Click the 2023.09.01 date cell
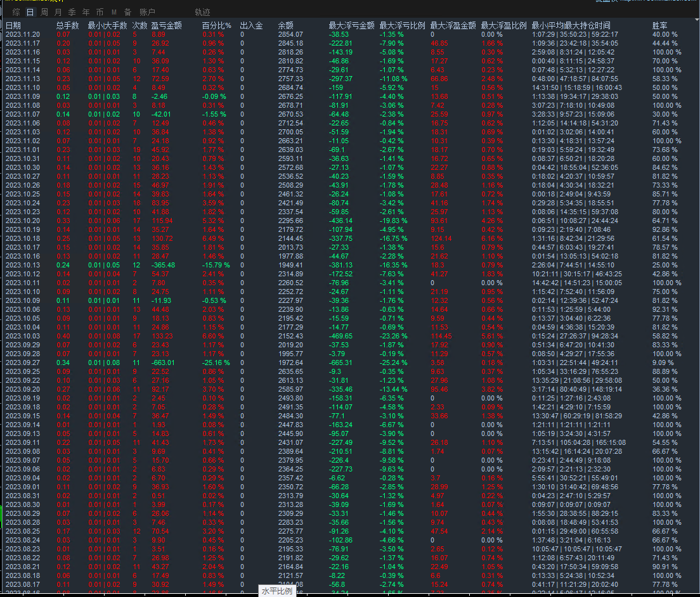Viewport: 700px width, 597px height. 23,487
